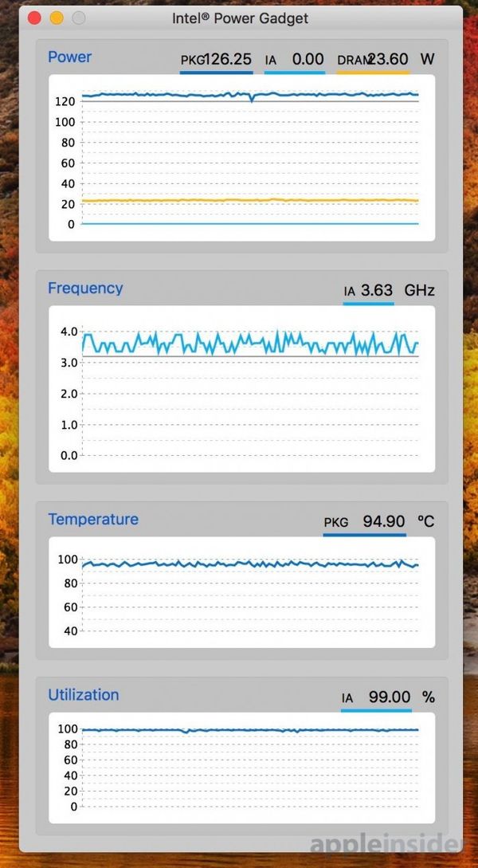
Task: Click the IA utilization legend color bar
Action: point(376,709)
